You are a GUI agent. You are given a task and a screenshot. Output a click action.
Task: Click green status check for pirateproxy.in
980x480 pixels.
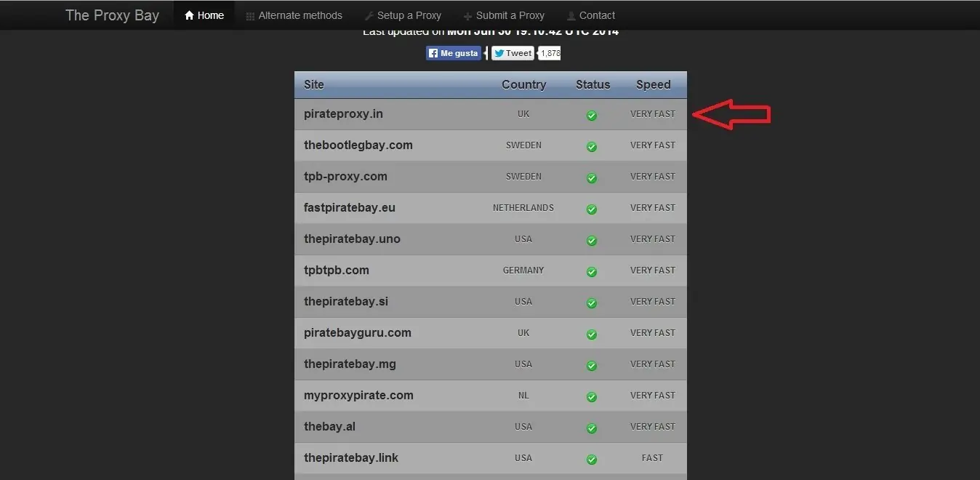[592, 116]
